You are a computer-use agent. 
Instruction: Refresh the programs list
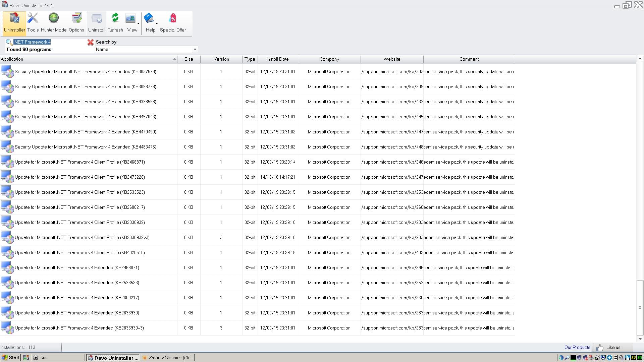pos(115,23)
